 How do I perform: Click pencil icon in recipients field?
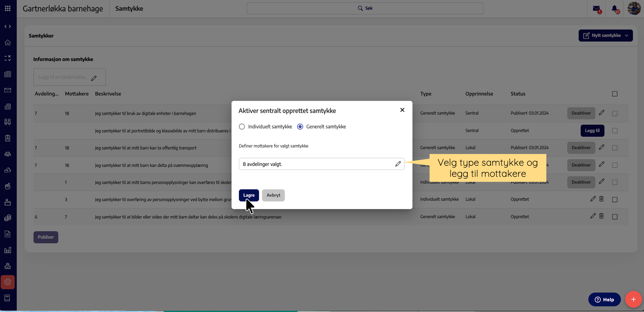coord(398,164)
